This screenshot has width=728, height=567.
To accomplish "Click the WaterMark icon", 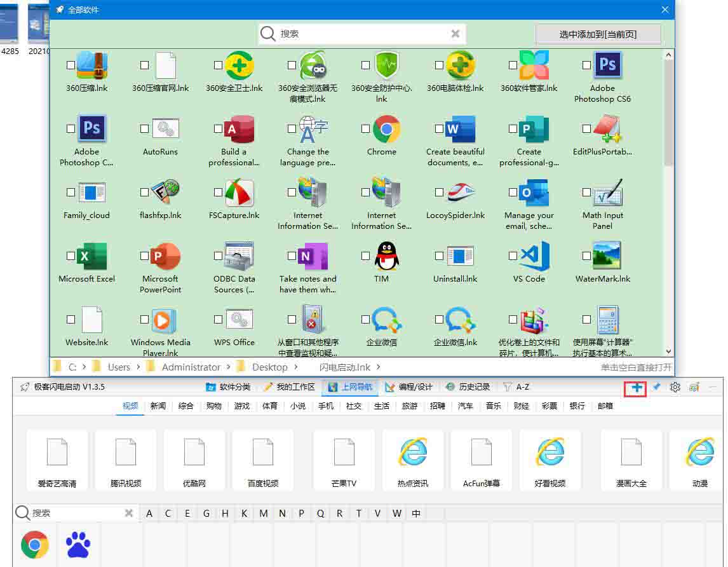I will click(607, 255).
